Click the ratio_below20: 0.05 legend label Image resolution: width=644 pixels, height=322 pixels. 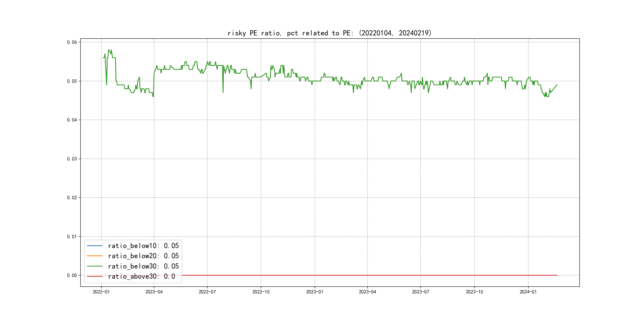[x=143, y=256]
